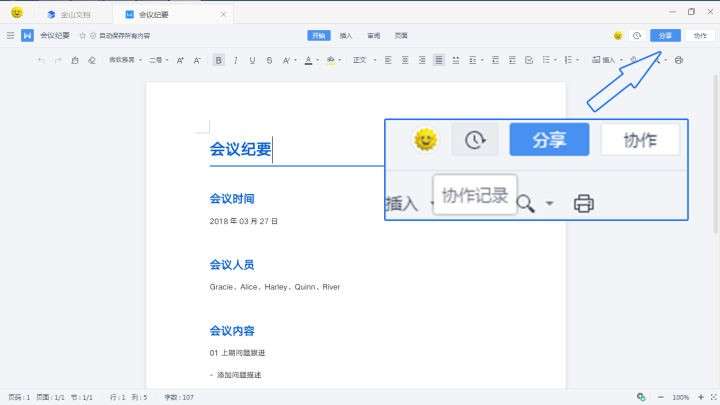Zoom out with the minus button
Viewport: 720px width, 405px height.
661,397
